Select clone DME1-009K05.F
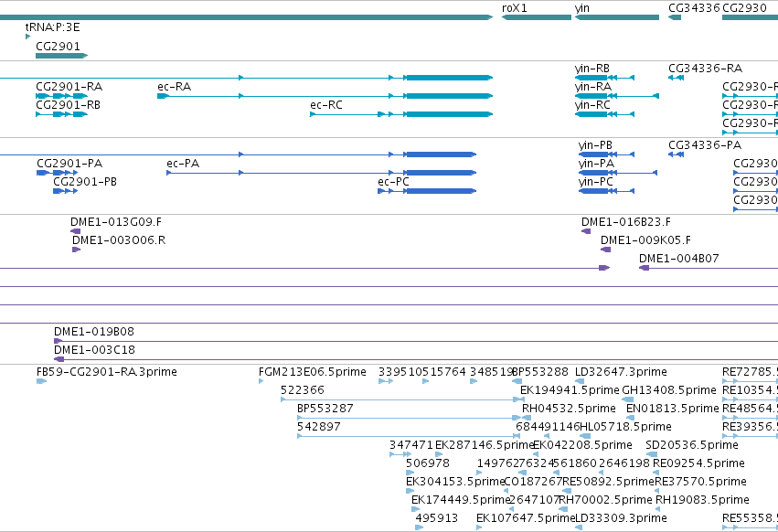This screenshot has height=532, width=778. pyautogui.click(x=605, y=250)
